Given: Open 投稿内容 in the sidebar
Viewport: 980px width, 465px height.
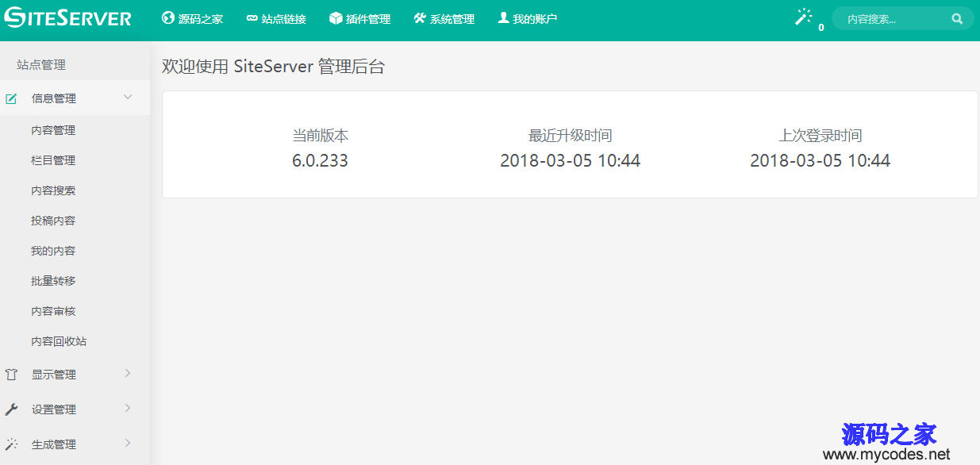Looking at the screenshot, I should [53, 221].
